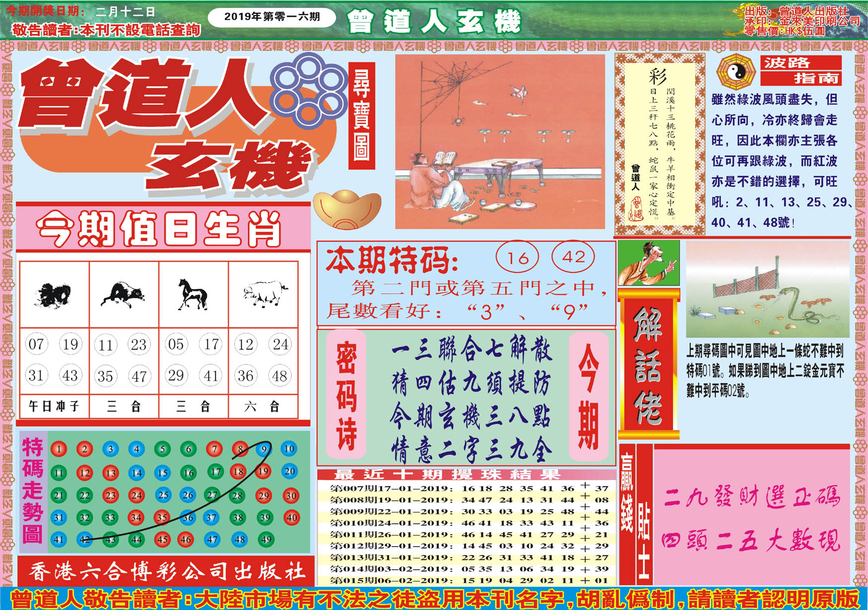
Task: Click the 波路指南 red header
Action: pyautogui.click(x=801, y=70)
